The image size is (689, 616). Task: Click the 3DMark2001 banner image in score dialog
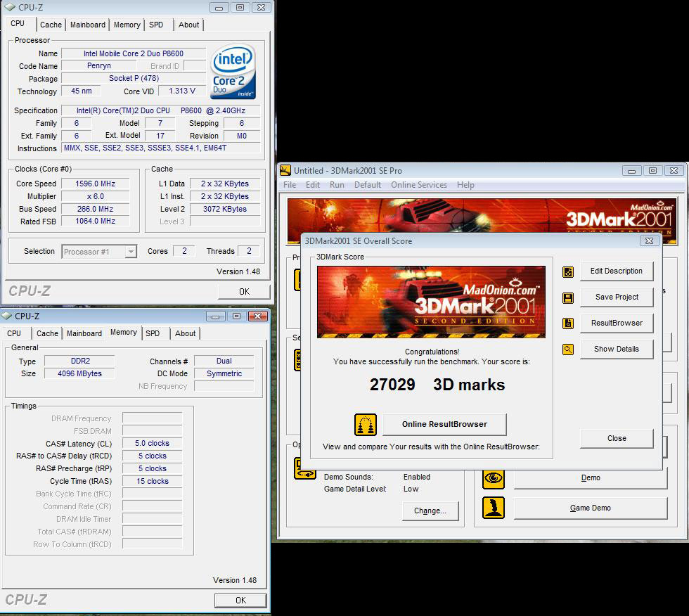coord(430,302)
